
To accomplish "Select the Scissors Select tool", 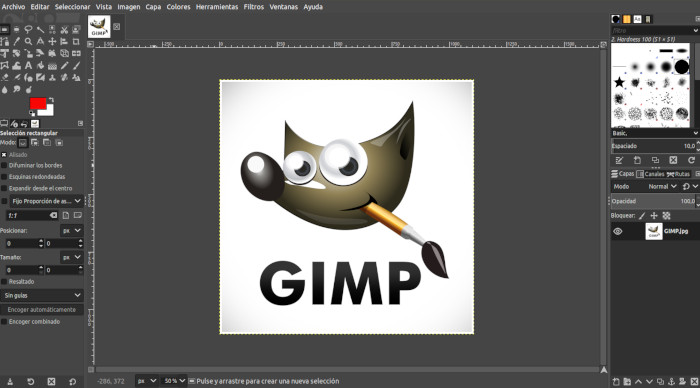I will tap(64, 29).
